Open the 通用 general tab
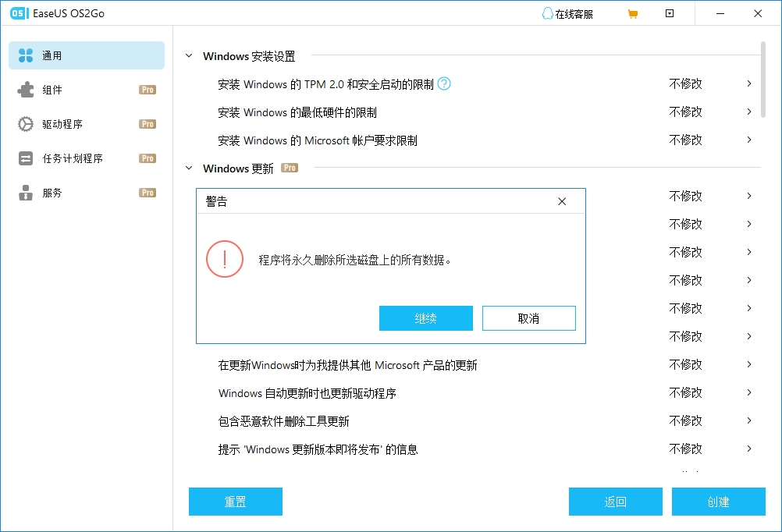Screen dimensions: 782x532 click(87, 55)
